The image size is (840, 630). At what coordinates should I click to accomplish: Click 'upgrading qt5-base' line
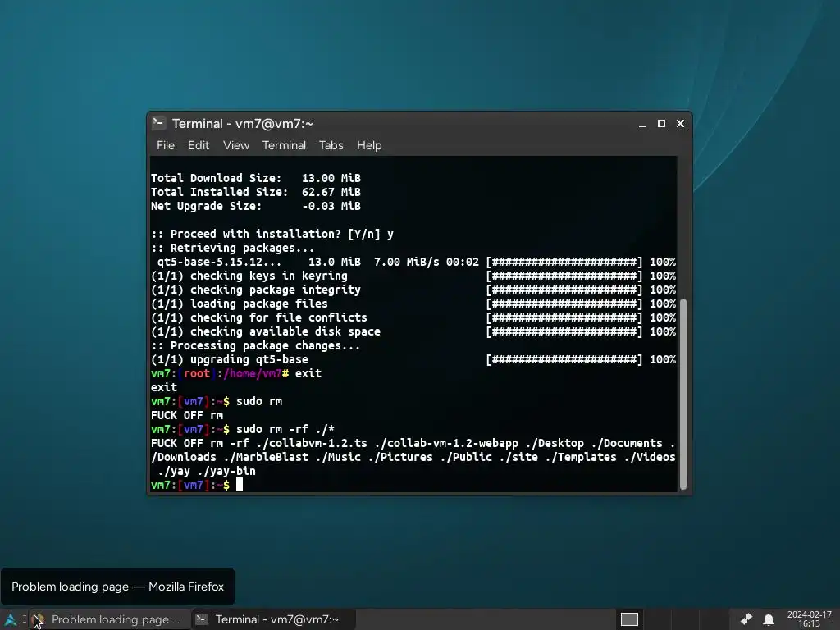pyautogui.click(x=413, y=359)
